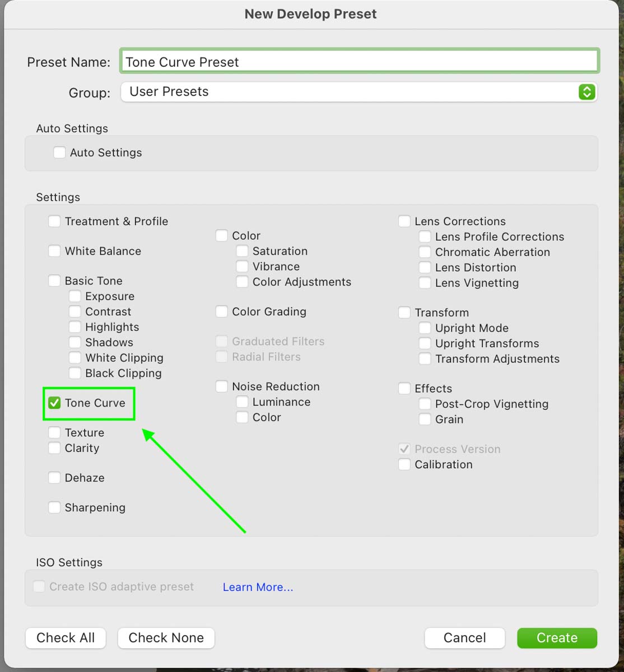
Task: Enable the Color Grading checkbox
Action: (x=222, y=311)
